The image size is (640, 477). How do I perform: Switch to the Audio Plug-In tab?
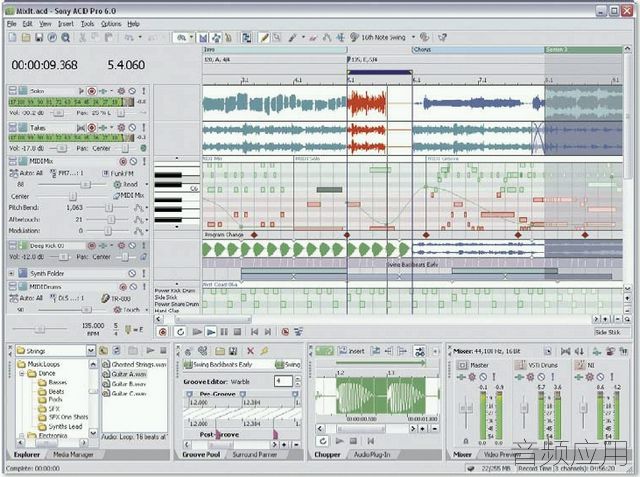click(372, 455)
